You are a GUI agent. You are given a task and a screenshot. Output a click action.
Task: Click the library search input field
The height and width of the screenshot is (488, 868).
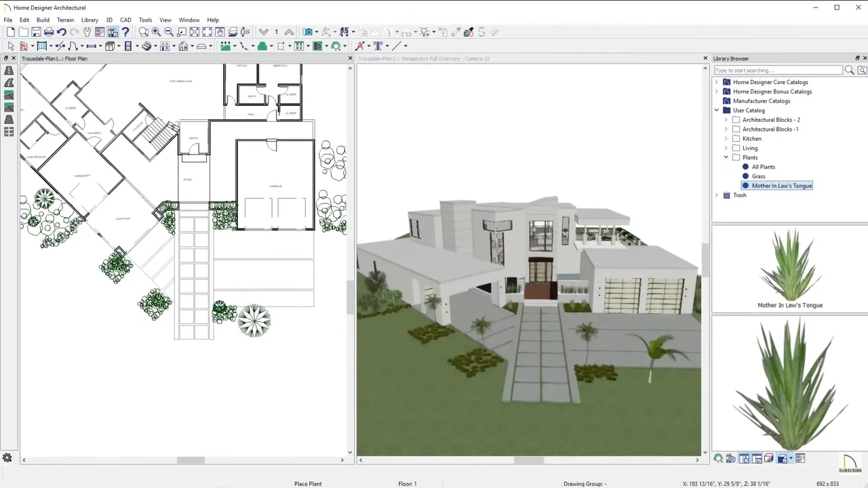click(x=778, y=70)
